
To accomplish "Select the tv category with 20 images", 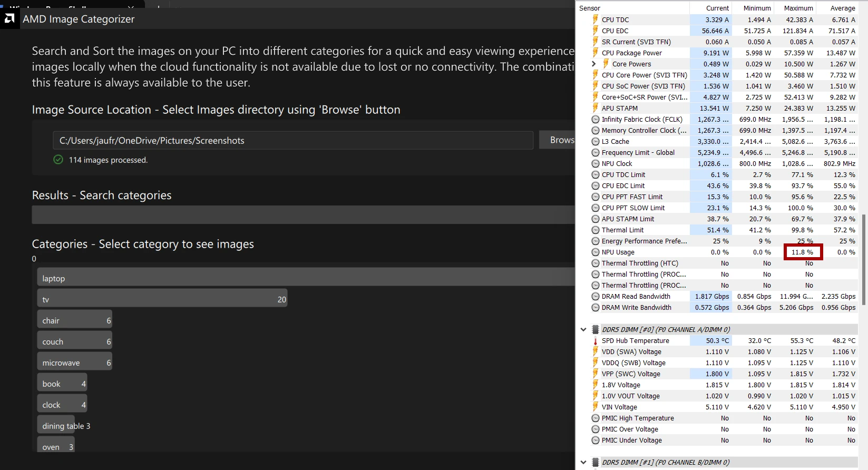I will click(162, 299).
